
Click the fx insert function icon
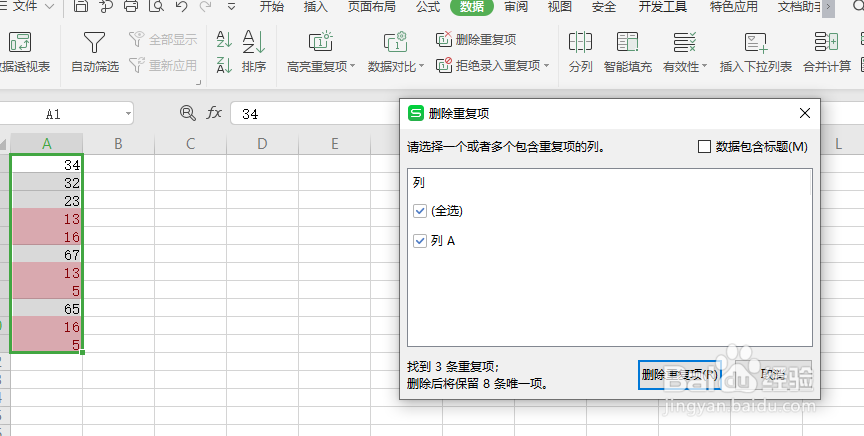coord(214,114)
